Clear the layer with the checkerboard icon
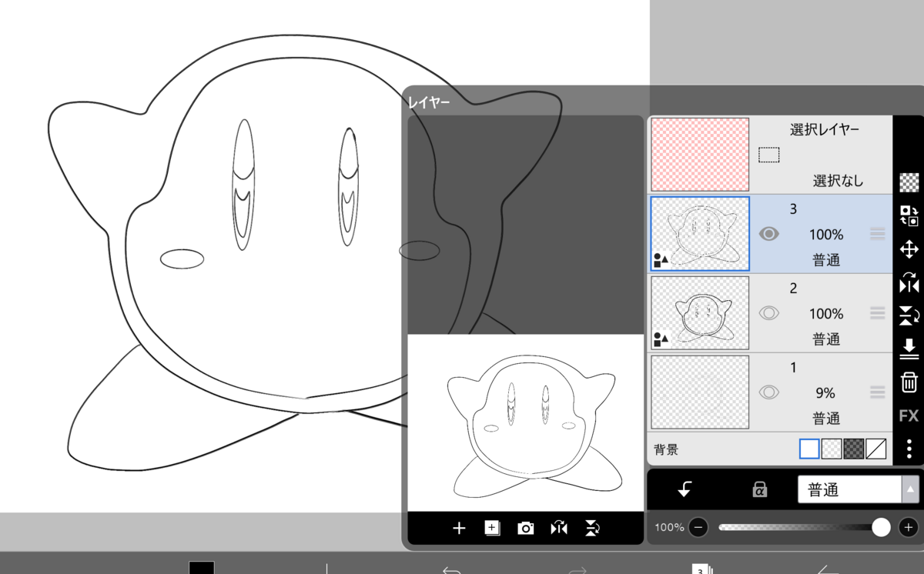 (909, 182)
